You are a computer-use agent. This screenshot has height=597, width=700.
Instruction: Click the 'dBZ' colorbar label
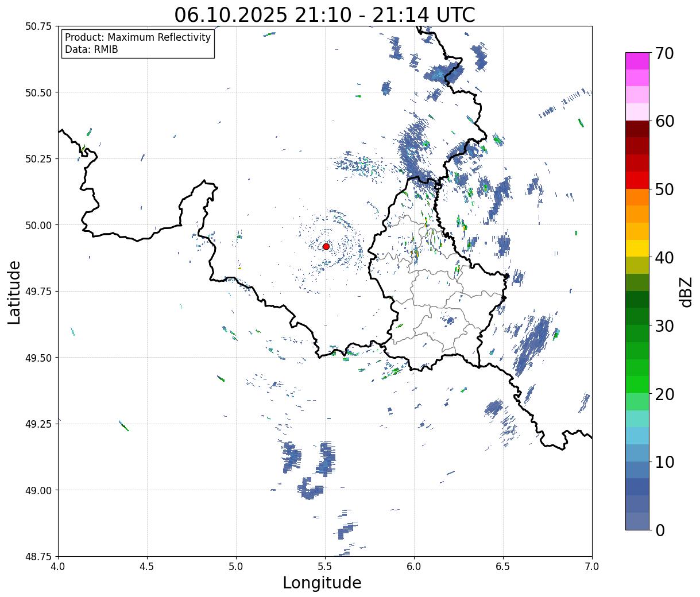tap(686, 291)
